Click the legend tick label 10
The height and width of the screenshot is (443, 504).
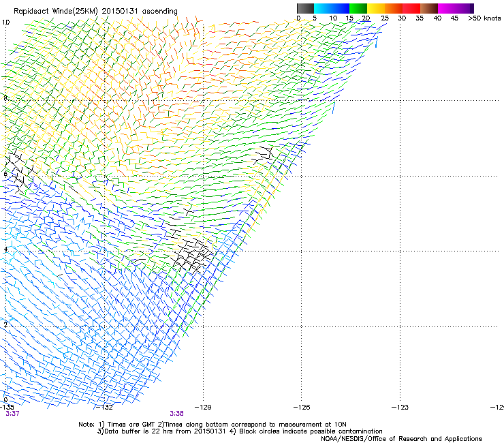[x=333, y=18]
